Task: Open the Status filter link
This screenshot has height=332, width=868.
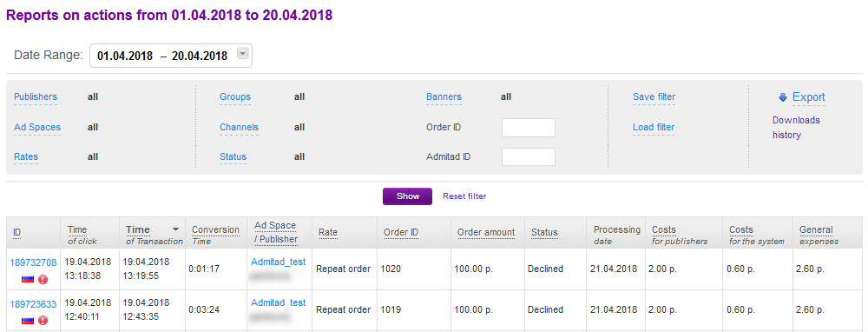Action: 233,156
